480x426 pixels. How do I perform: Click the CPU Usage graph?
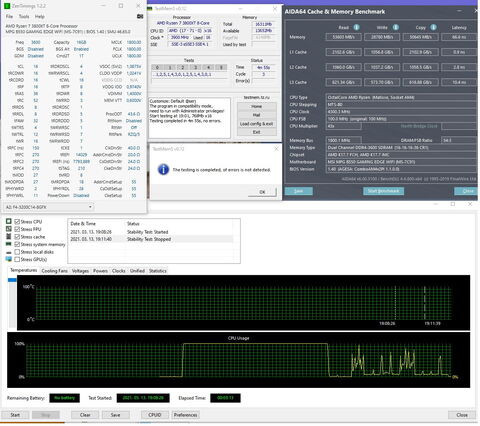pyautogui.click(x=239, y=360)
